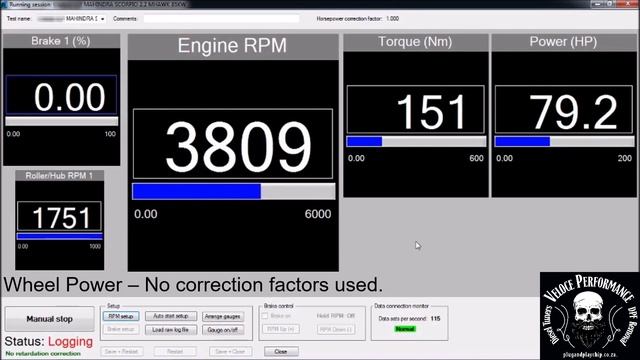Click the Roller/Hub RPM scale maximum 1000
Image resolution: width=640 pixels, height=360 pixels.
pyautogui.click(x=95, y=247)
